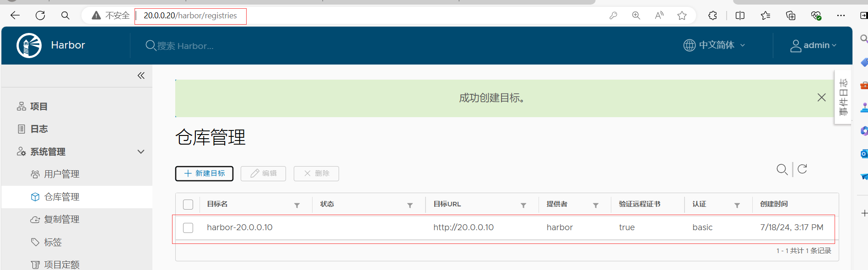868x270 pixels.
Task: Filter the 状态 column
Action: [x=410, y=205]
